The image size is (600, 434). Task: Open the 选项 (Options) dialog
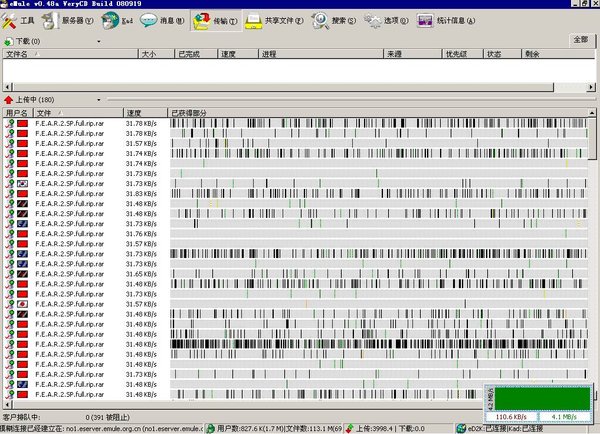tap(386, 21)
